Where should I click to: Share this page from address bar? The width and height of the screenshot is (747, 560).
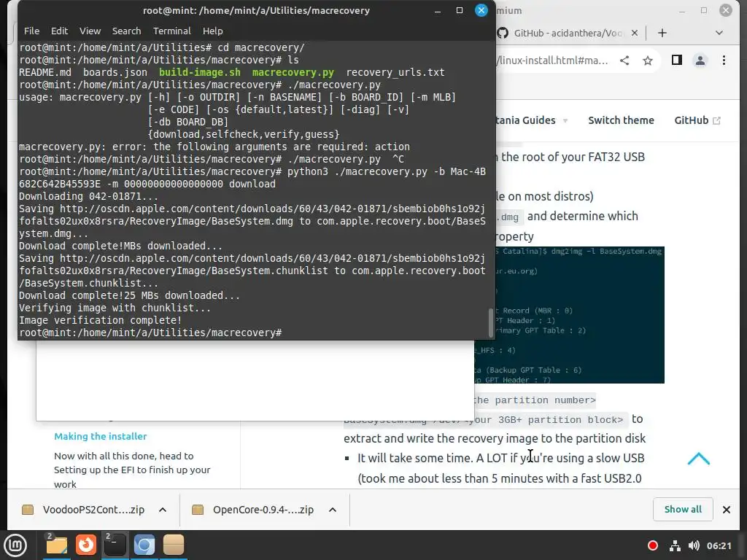click(x=624, y=61)
